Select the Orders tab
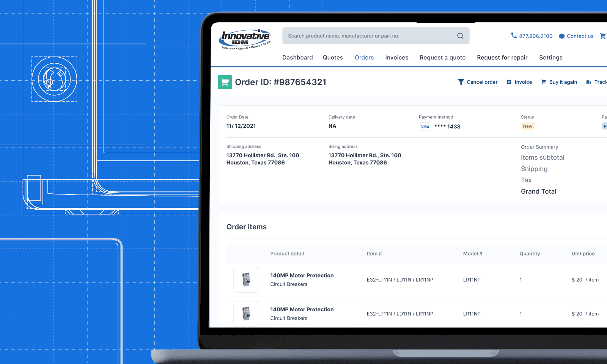This screenshot has width=607, height=364. [x=364, y=58]
